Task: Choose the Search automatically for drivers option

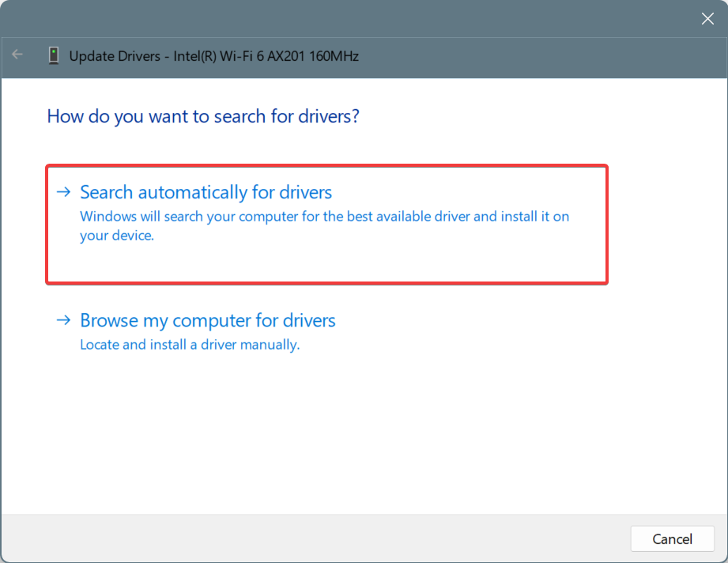Action: [x=205, y=191]
